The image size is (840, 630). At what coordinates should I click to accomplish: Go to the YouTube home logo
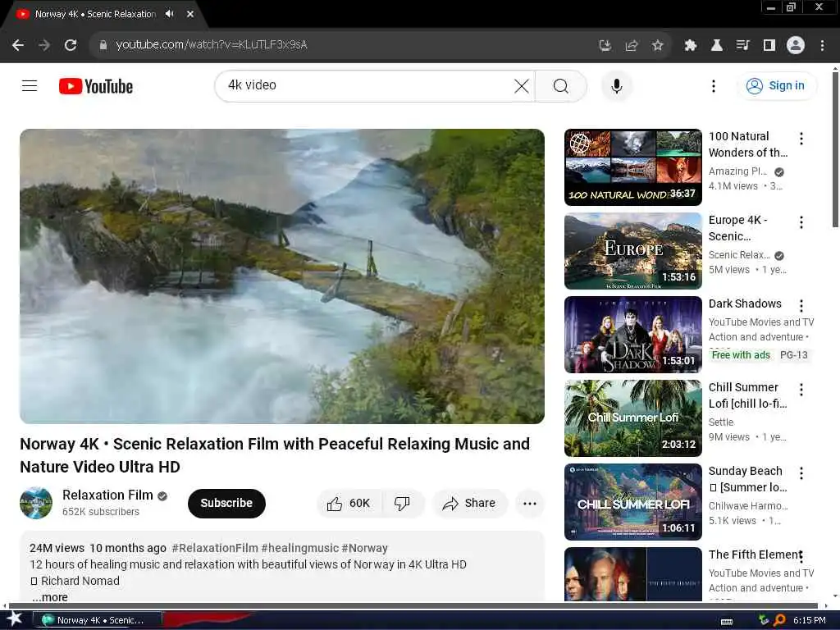coord(96,86)
